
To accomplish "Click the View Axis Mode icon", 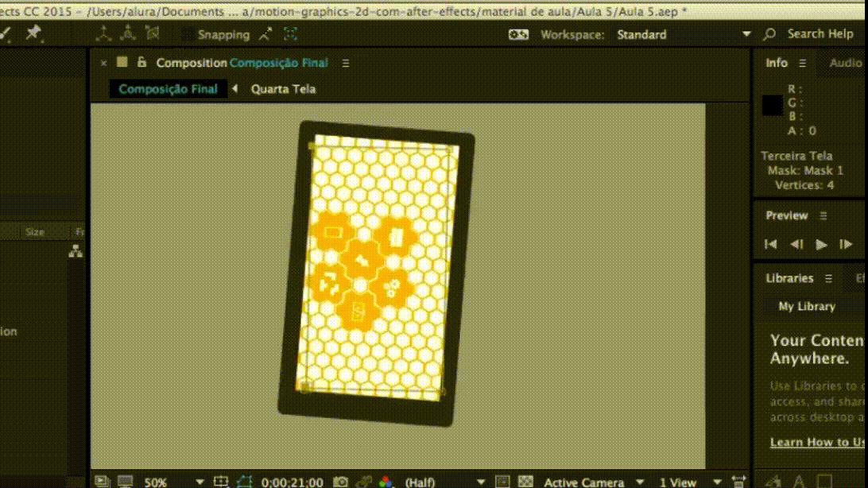I will point(153,33).
